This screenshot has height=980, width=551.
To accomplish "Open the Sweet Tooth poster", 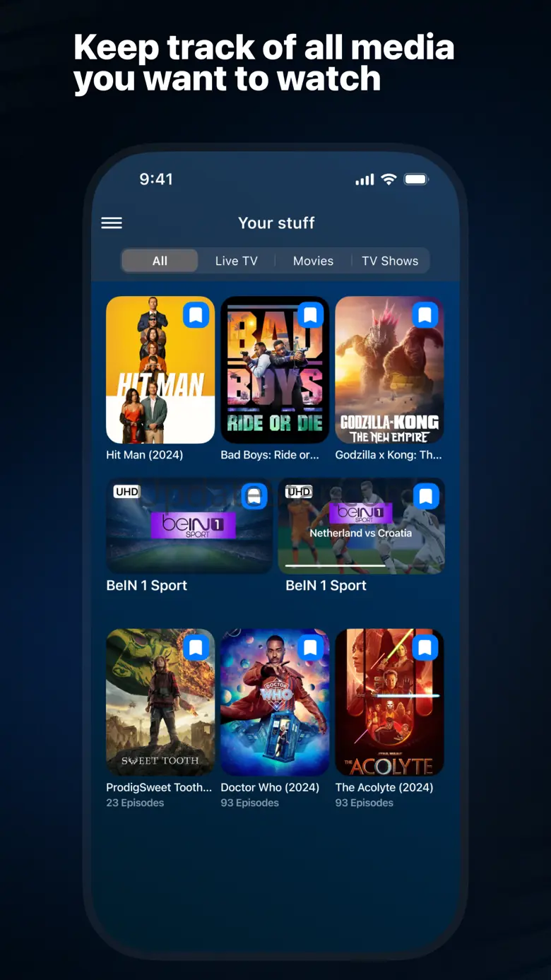I will (160, 702).
